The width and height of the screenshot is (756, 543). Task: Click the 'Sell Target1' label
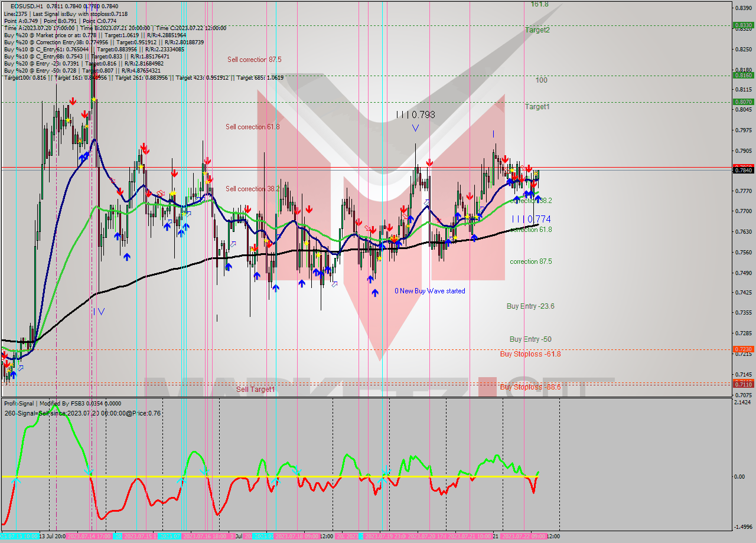tap(256, 390)
